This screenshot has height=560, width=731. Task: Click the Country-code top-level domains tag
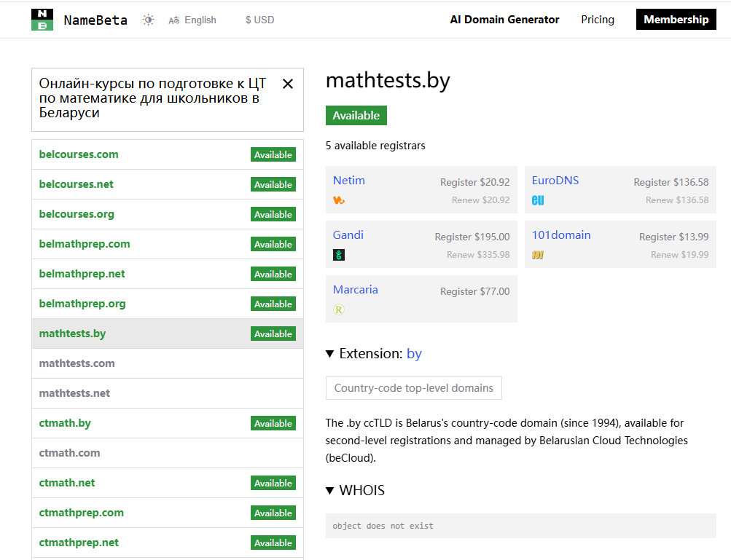point(413,388)
